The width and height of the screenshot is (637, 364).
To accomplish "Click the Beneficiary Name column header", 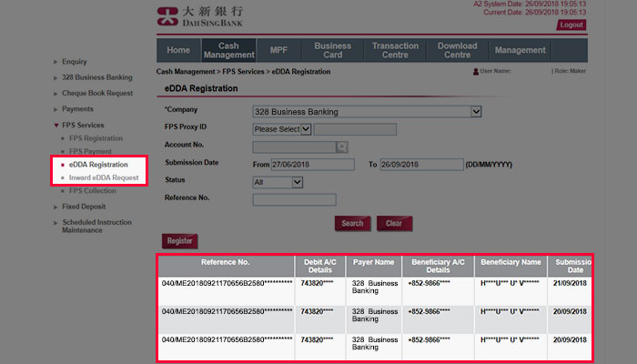I will (511, 266).
